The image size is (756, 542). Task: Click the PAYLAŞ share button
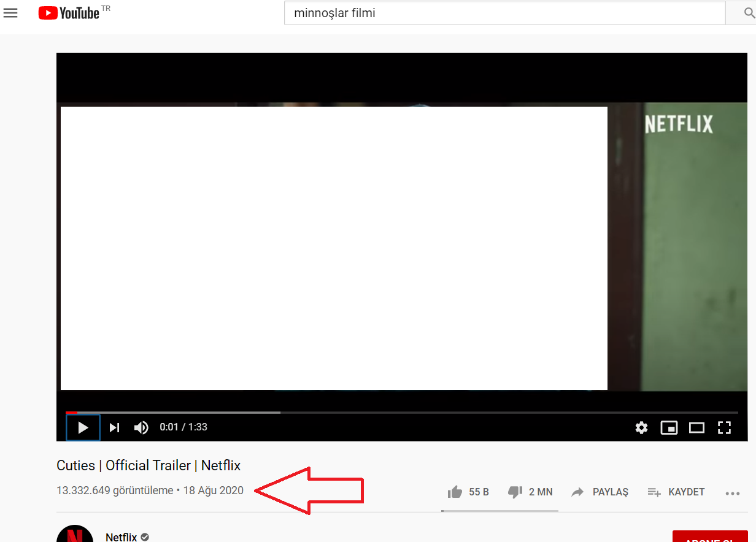point(600,492)
